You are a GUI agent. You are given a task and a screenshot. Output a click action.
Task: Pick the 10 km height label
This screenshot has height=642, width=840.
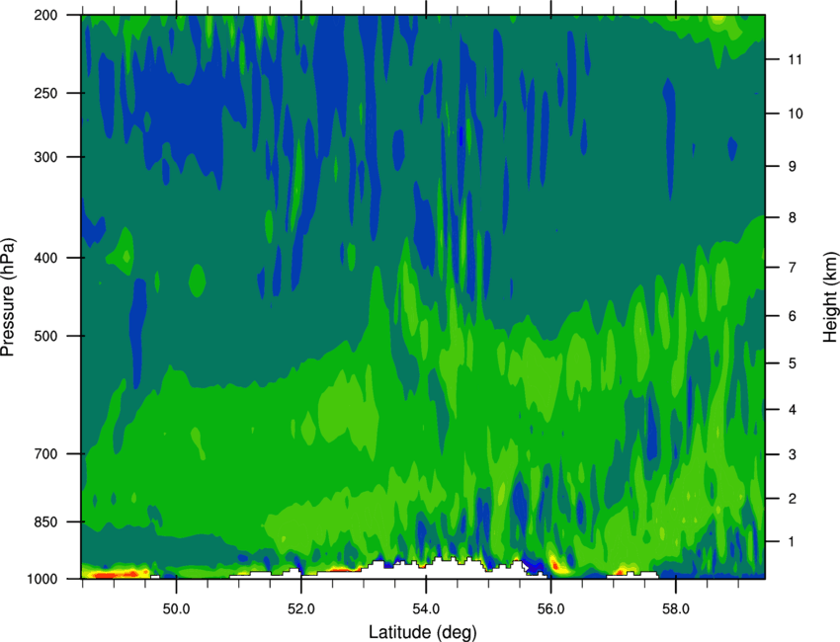[796, 114]
